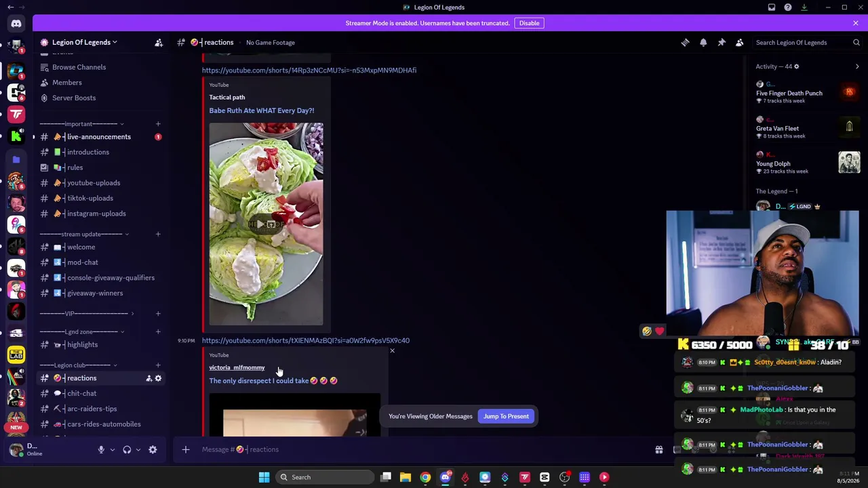Open the first YouTube shorts URL
This screenshot has width=868, height=488.
click(309, 70)
